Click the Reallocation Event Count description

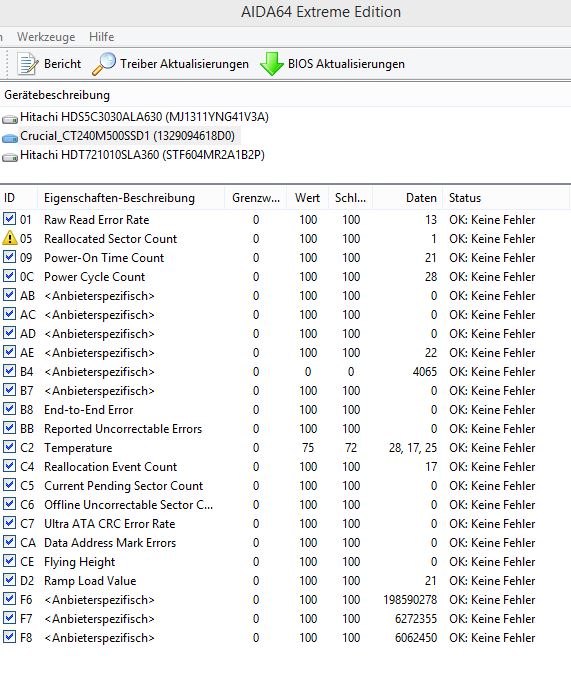coord(110,467)
